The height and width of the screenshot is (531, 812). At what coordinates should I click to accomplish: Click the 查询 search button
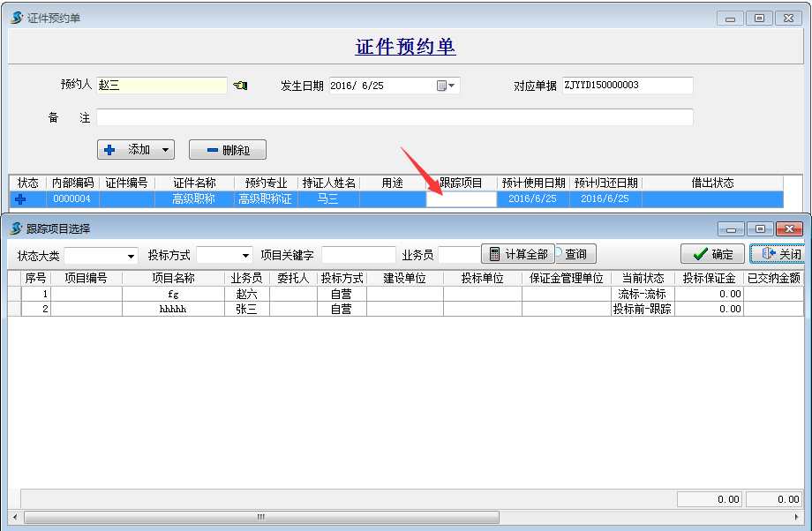point(575,254)
